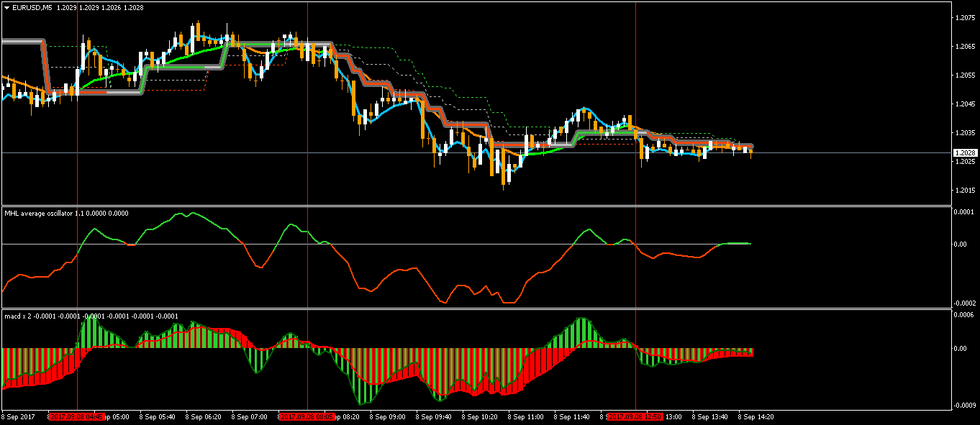The image size is (980, 425).
Task: Click the 8 Sep 13:40 time label
Action: pyautogui.click(x=710, y=416)
